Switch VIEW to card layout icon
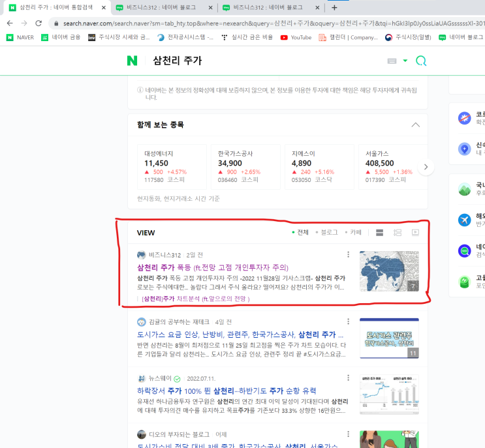Image resolution: width=485 pixels, height=448 pixels. [x=379, y=232]
